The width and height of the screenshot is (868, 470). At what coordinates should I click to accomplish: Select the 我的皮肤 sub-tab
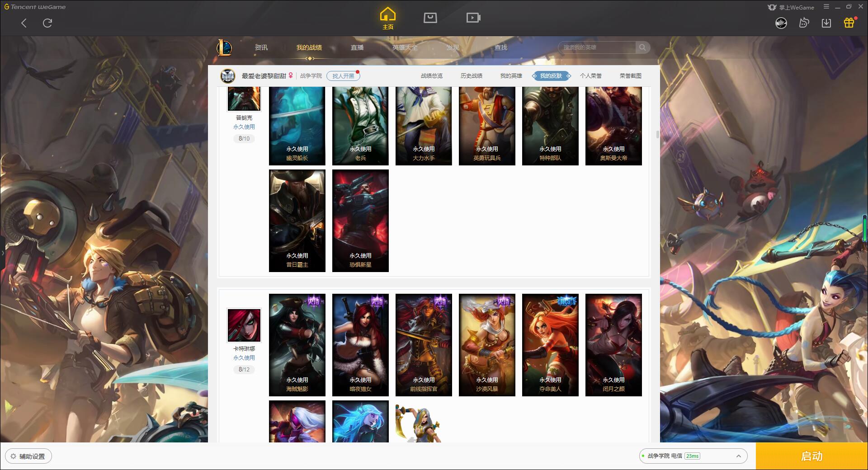click(551, 76)
